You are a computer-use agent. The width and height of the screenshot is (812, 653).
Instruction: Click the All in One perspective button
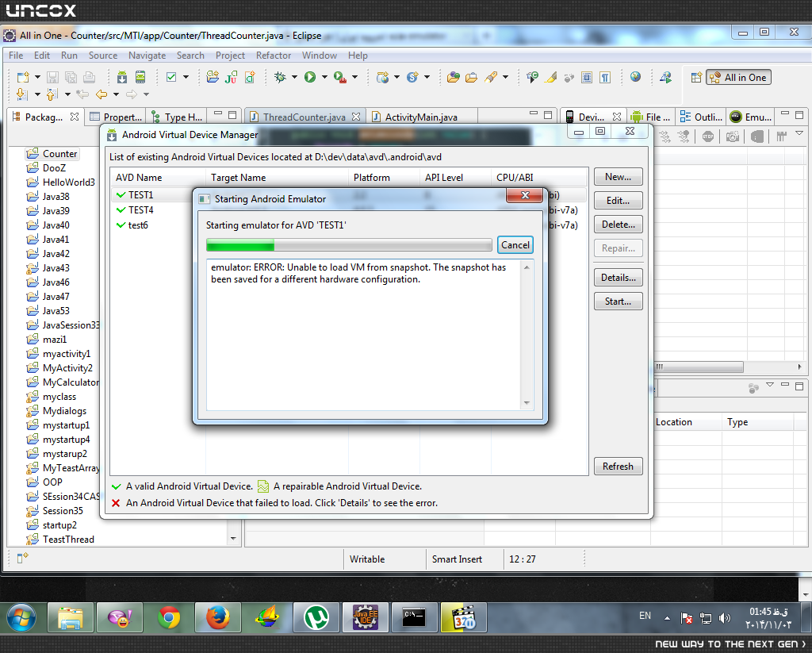pyautogui.click(x=738, y=77)
